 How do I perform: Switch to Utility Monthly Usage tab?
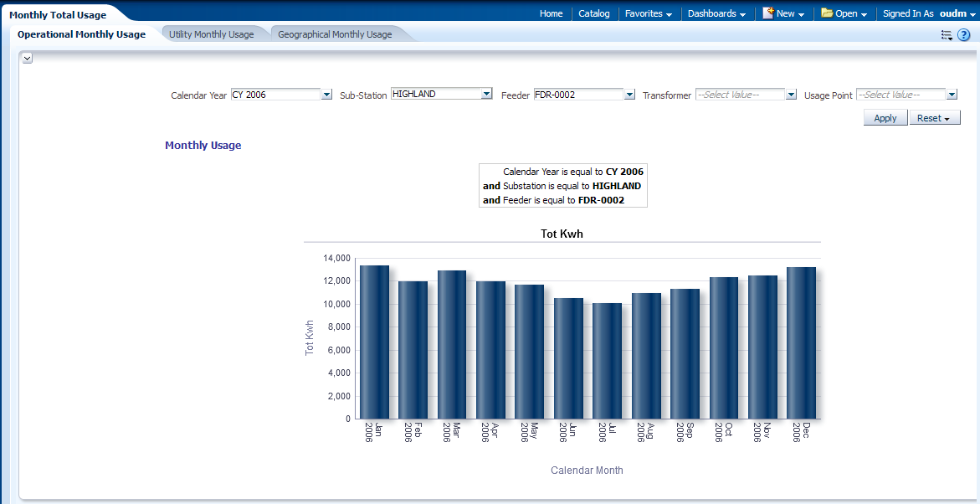[211, 34]
